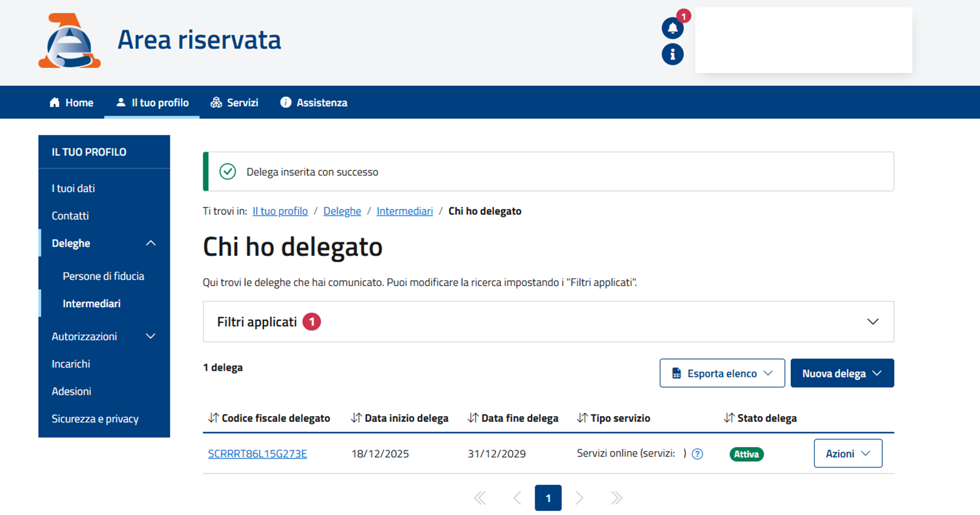Open the Azioni dropdown for the delega
Image resolution: width=980 pixels, height=515 pixels.
coord(848,453)
